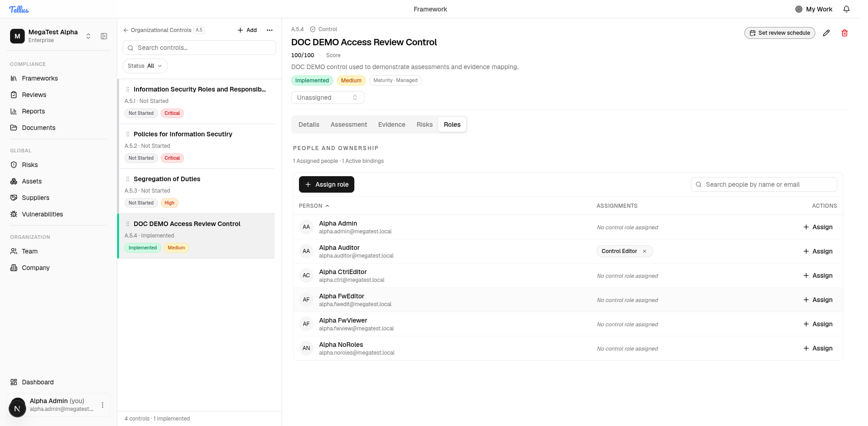Assign role to Alpha CtrlEditor
The height and width of the screenshot is (426, 868).
point(818,275)
